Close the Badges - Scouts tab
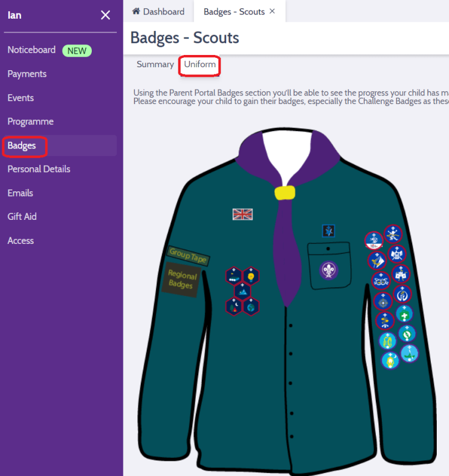 272,11
